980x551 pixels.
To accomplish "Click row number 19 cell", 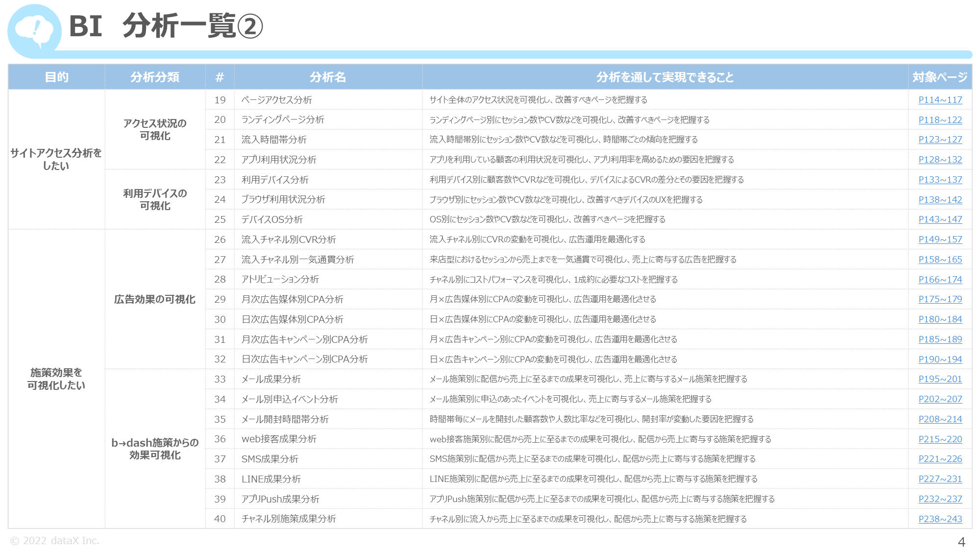I will point(220,100).
